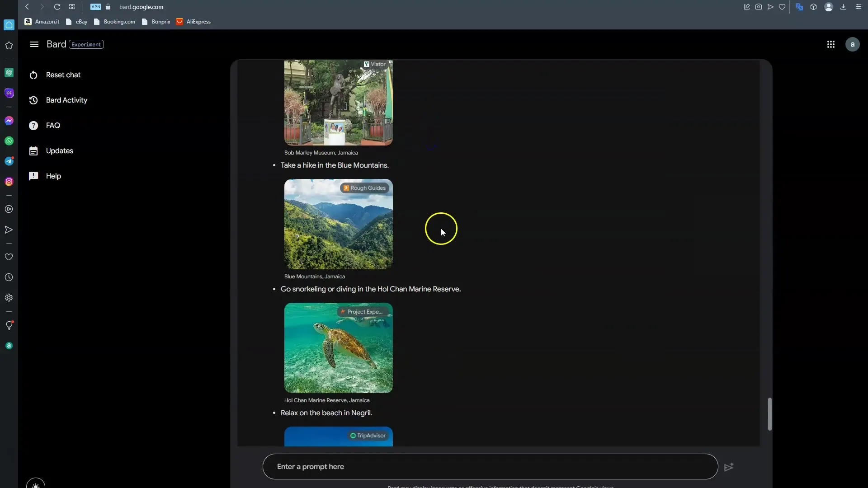Open Bard Activity panel
Screen dimensions: 868x488
[67, 99]
